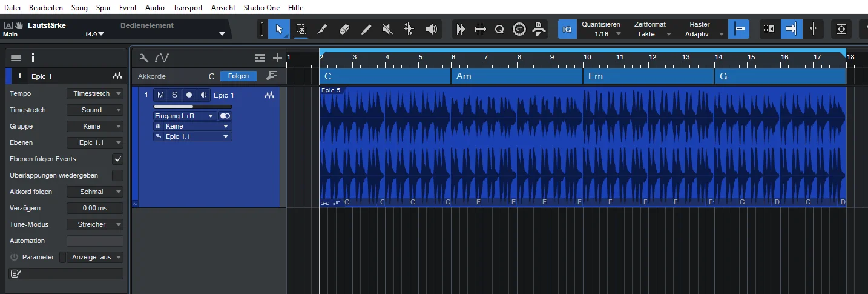Image resolution: width=868 pixels, height=294 pixels.
Task: Toggle the IQ input quantize button
Action: click(567, 29)
